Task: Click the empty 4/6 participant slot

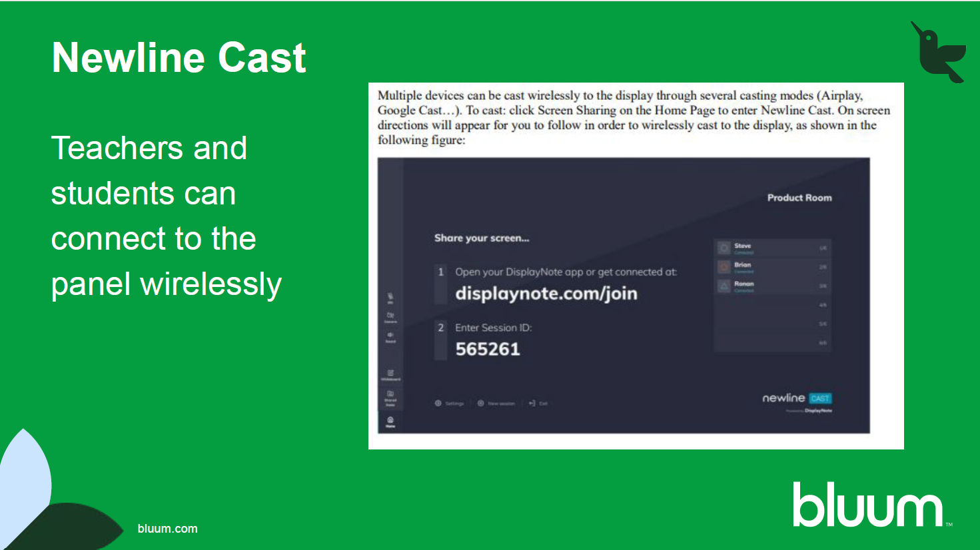Action: click(x=773, y=305)
